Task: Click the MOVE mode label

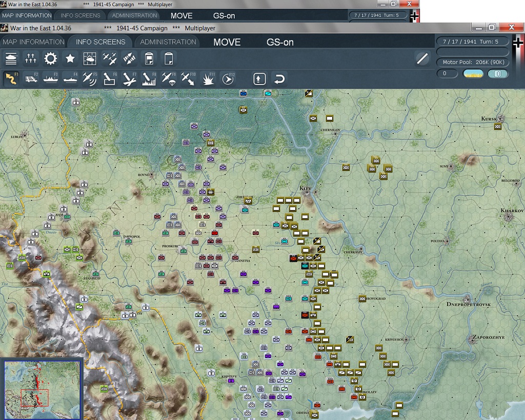Action: 227,42
